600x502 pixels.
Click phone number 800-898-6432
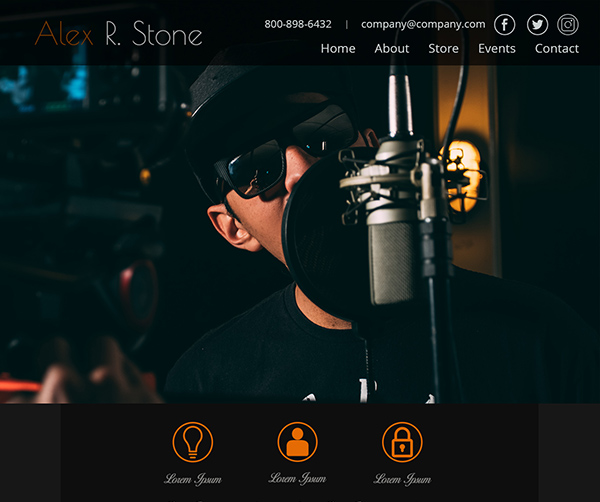(298, 24)
